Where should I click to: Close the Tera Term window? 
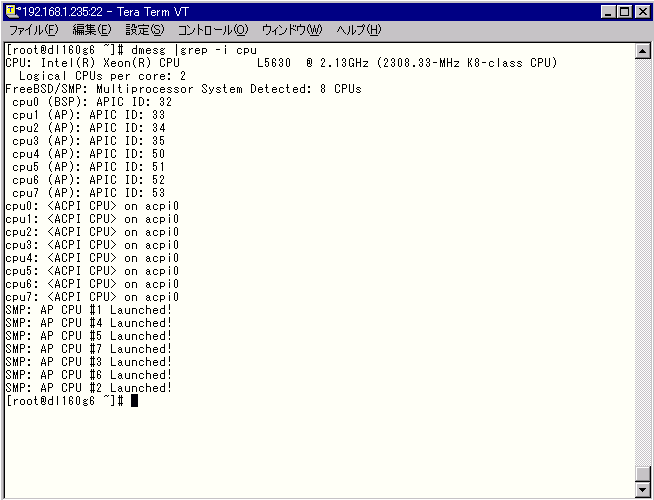(642, 12)
